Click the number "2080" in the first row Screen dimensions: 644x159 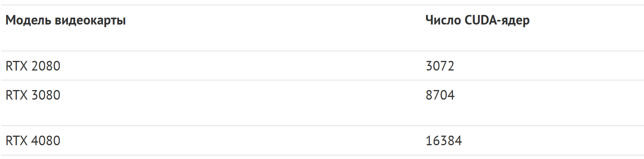tap(46, 66)
